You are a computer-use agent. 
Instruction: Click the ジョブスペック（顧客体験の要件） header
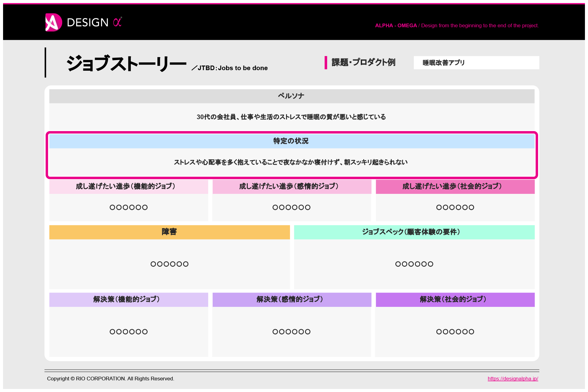click(414, 232)
